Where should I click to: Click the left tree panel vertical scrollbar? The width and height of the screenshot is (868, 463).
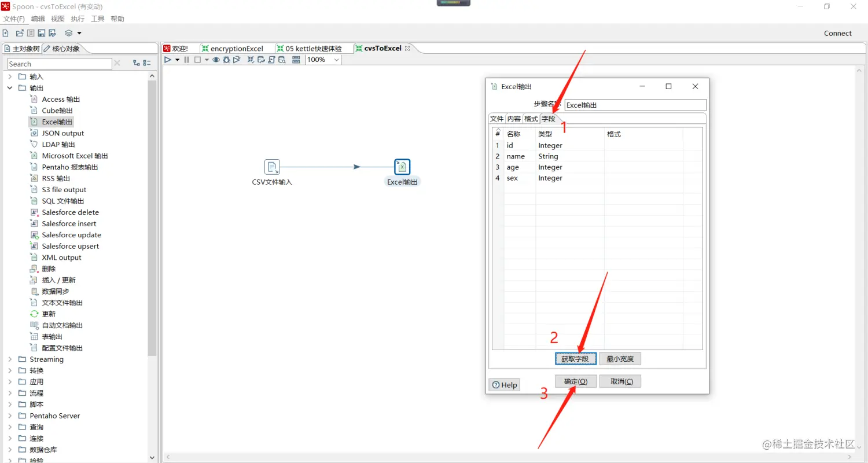[152, 218]
